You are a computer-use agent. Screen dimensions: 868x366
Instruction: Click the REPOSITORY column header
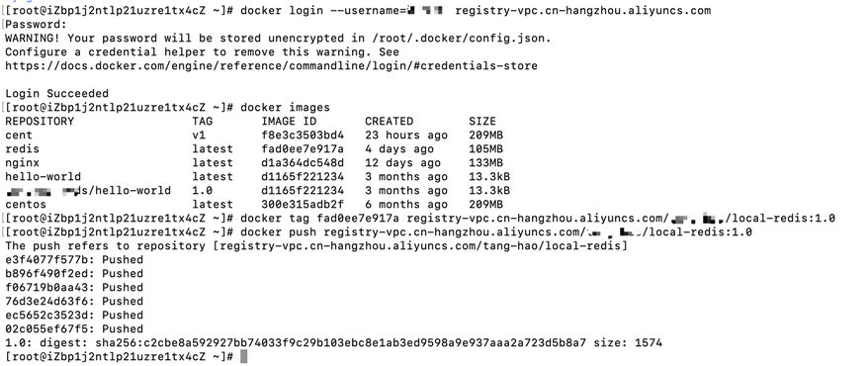click(40, 122)
